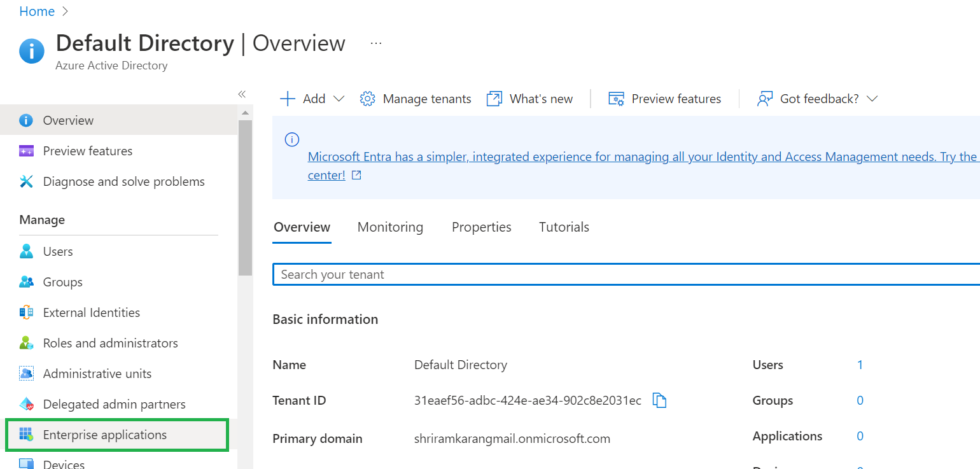Open Roles and administrators menu item
Screen dimensions: 980x469
coord(118,343)
